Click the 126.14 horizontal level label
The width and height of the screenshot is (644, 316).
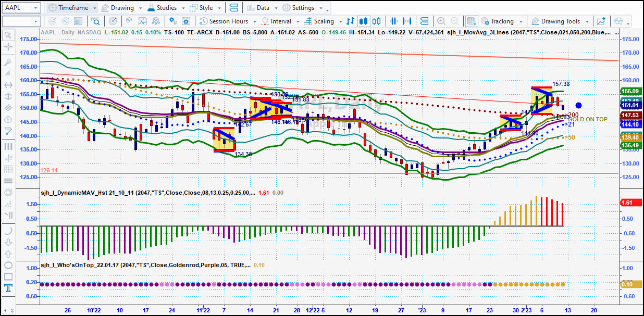48,170
